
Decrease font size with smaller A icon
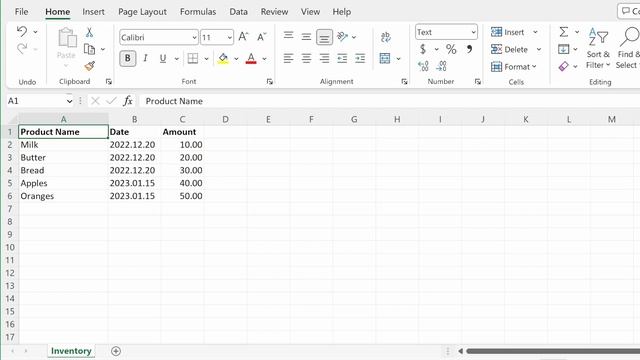pyautogui.click(x=262, y=37)
